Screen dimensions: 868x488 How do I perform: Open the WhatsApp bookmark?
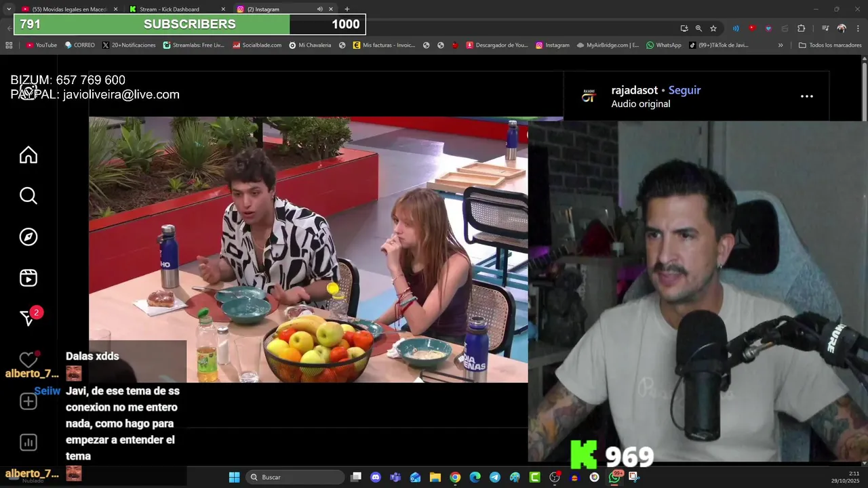(664, 45)
